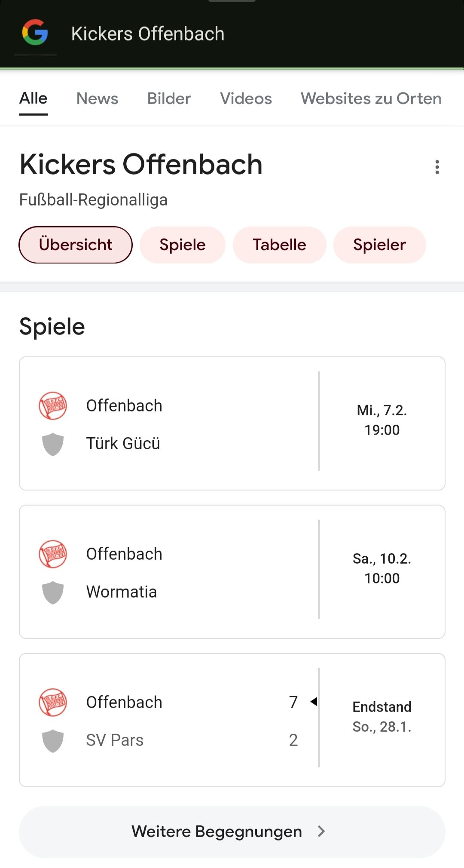Open the three-dot more options menu
The image size is (464, 868).
point(437,167)
